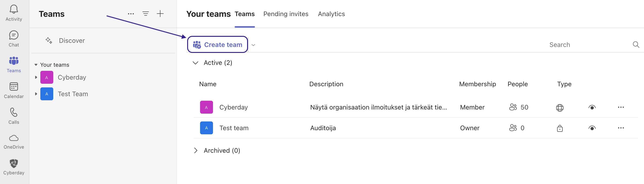Collapse Your teams tree in sidebar
Image resolution: width=644 pixels, height=184 pixels.
coord(36,65)
